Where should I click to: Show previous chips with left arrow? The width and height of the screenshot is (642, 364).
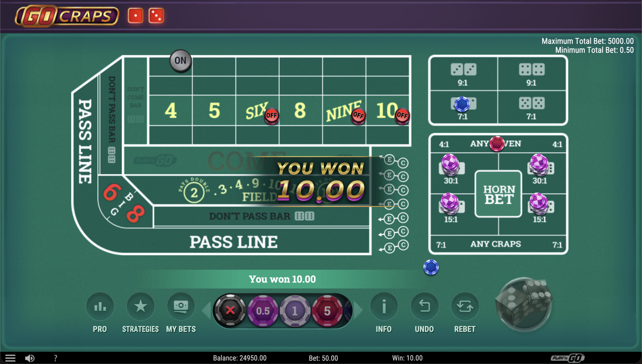click(x=207, y=310)
